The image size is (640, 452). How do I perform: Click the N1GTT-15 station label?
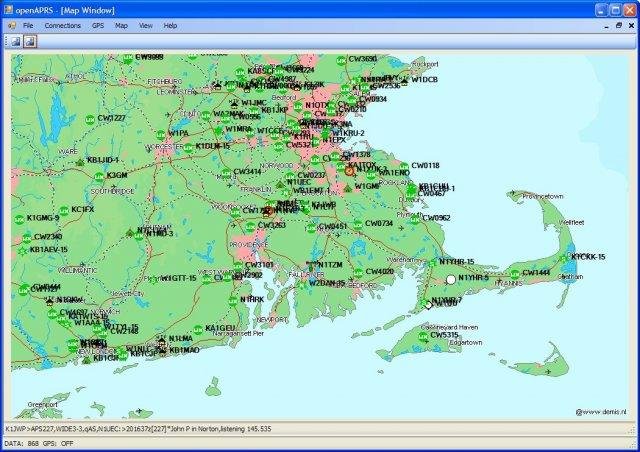pos(179,278)
